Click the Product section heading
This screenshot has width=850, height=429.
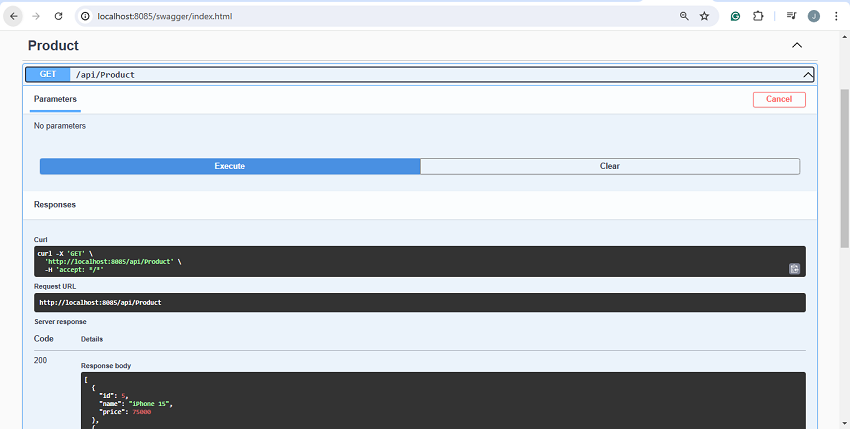[53, 46]
